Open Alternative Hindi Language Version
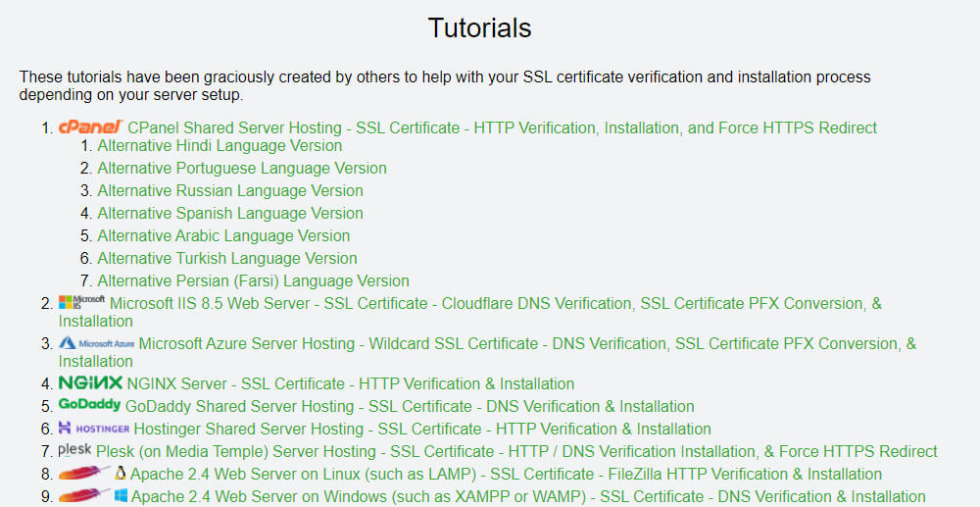 [x=220, y=146]
